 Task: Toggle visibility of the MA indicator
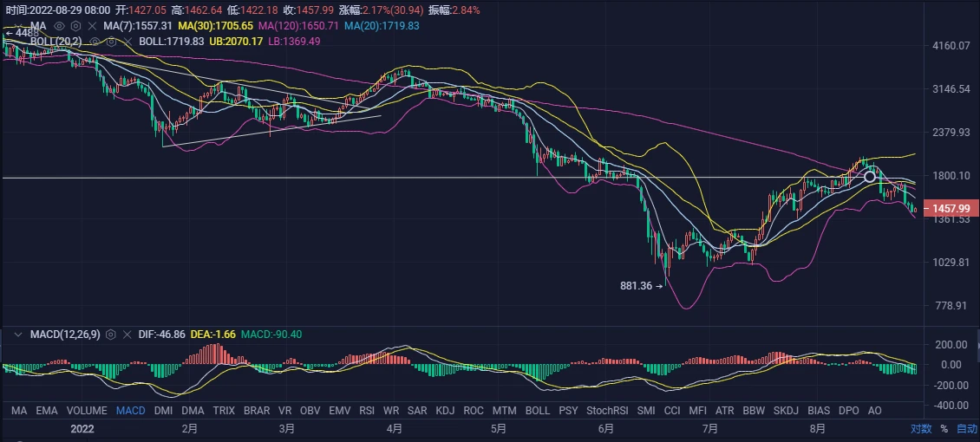59,26
